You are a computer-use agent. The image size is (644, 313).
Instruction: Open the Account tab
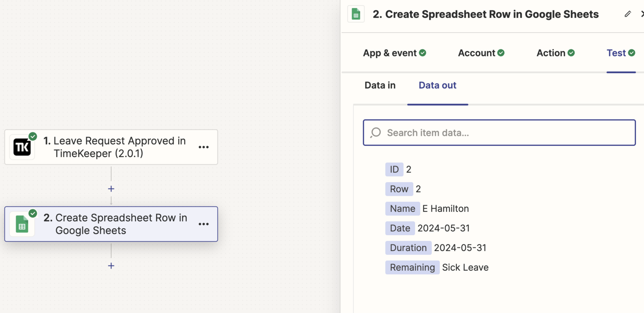(481, 53)
